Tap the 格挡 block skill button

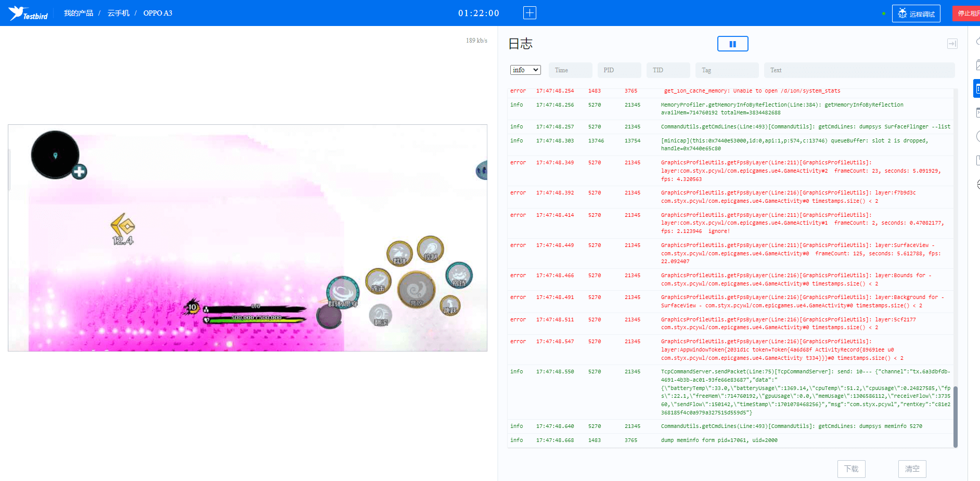pyautogui.click(x=459, y=275)
